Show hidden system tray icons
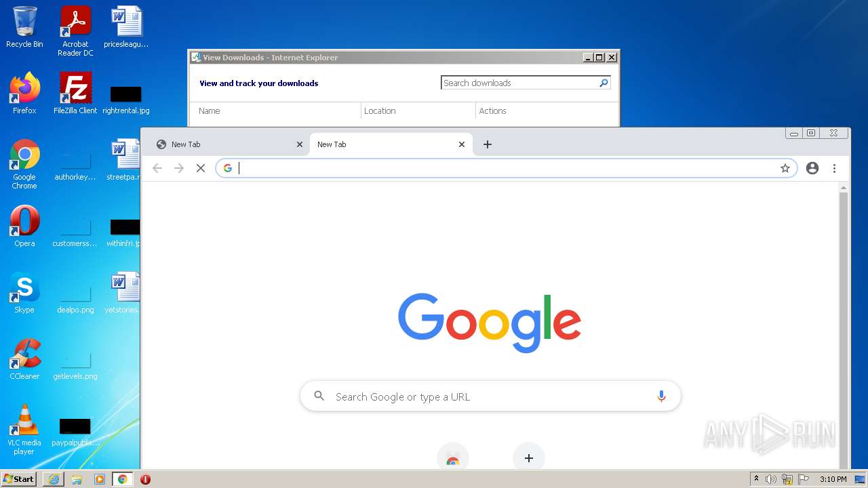Screen dimensions: 868x488 point(756,479)
